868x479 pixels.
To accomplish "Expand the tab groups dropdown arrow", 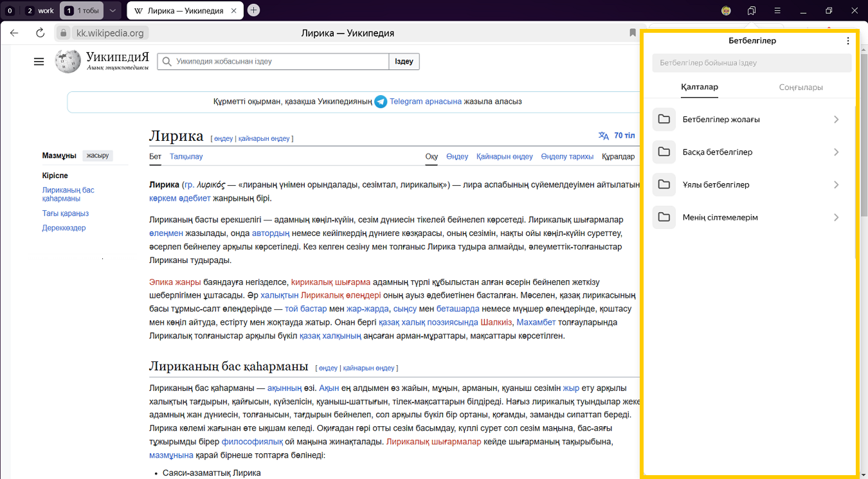I will click(x=113, y=10).
